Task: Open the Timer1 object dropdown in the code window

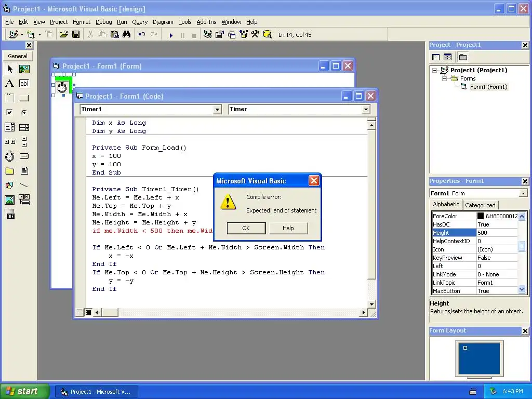Action: coord(218,110)
